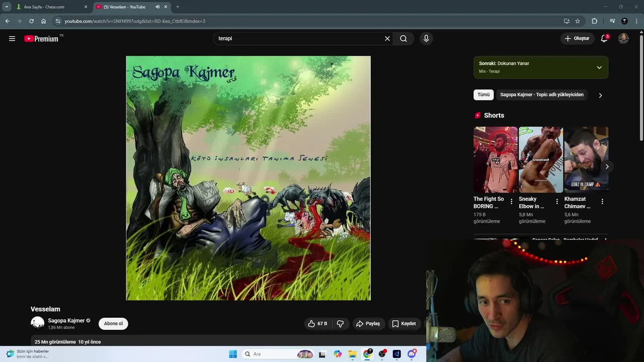Viewport: 644px width, 362px height.
Task: Go to YouTube Premium home logo
Action: (x=42, y=39)
